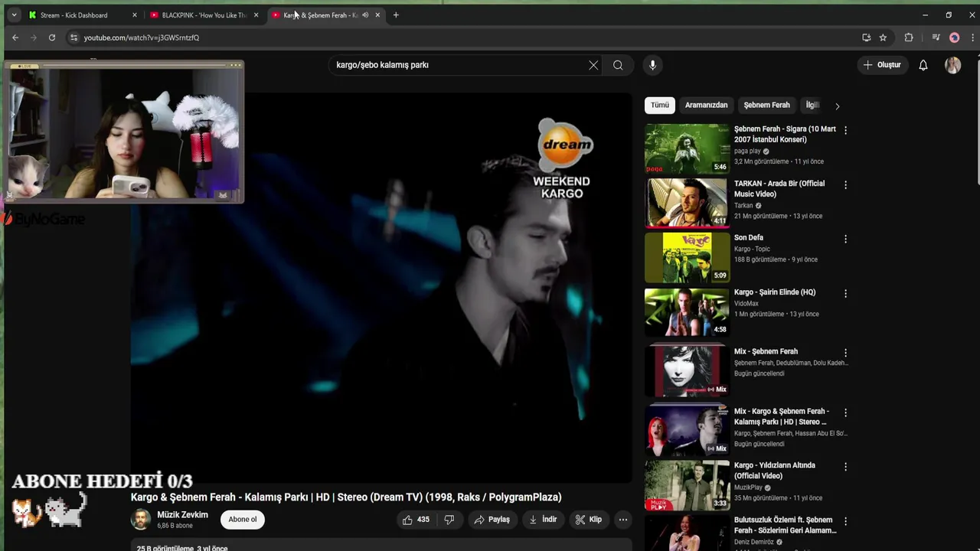The image size is (980, 551).
Task: Select the Şebnem Ferah filter chip
Action: [766, 105]
